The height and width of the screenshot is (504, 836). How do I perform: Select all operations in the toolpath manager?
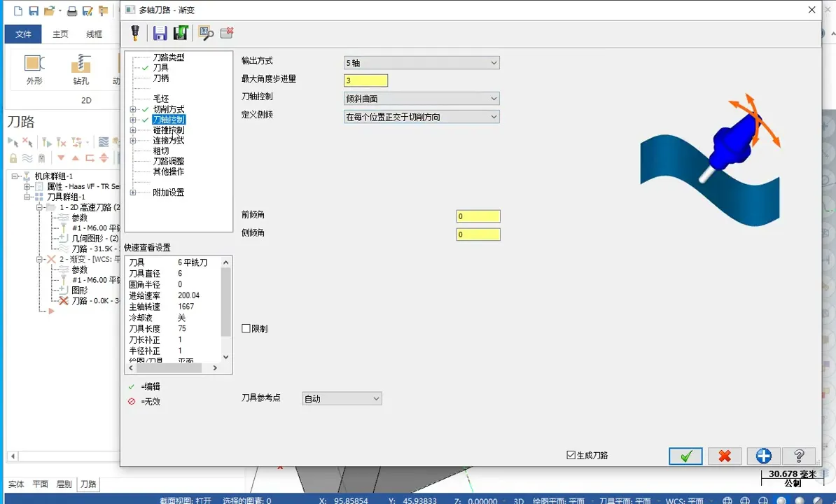(13, 142)
